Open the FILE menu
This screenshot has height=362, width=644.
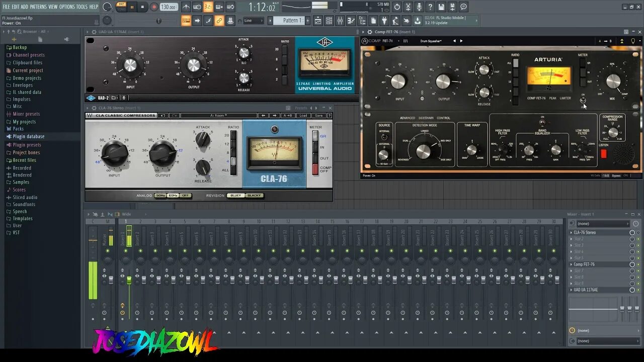[x=6, y=7]
